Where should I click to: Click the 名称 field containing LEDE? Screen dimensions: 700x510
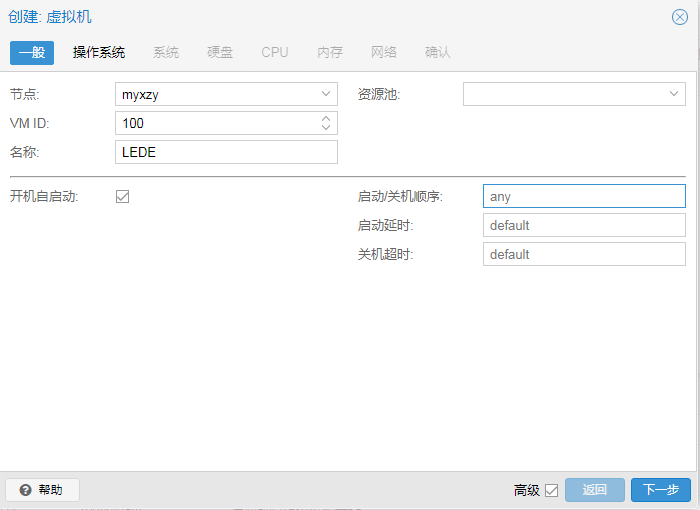pos(226,152)
